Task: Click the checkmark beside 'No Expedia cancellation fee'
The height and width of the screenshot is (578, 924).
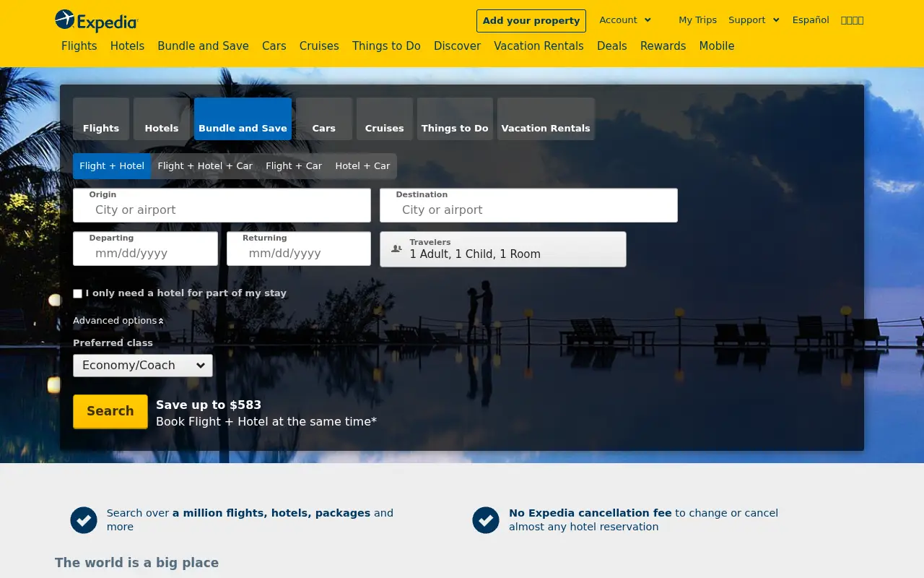Action: click(x=486, y=519)
